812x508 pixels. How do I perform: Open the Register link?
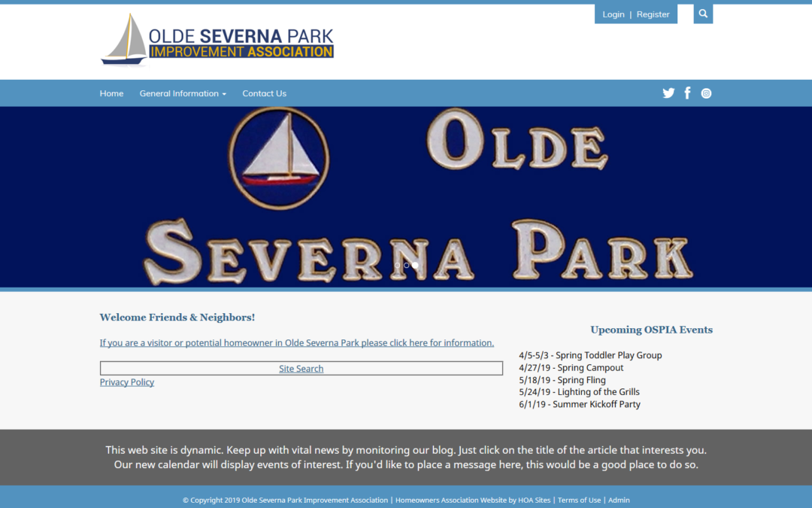click(653, 14)
